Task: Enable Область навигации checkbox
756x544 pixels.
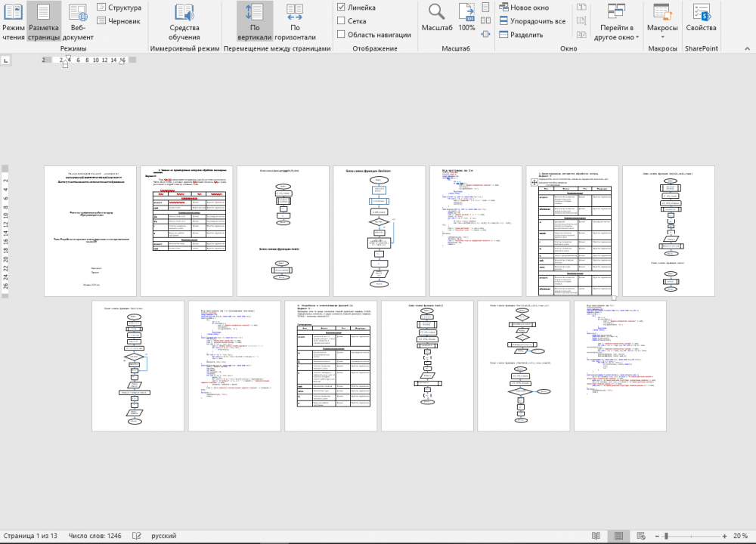Action: click(x=342, y=35)
